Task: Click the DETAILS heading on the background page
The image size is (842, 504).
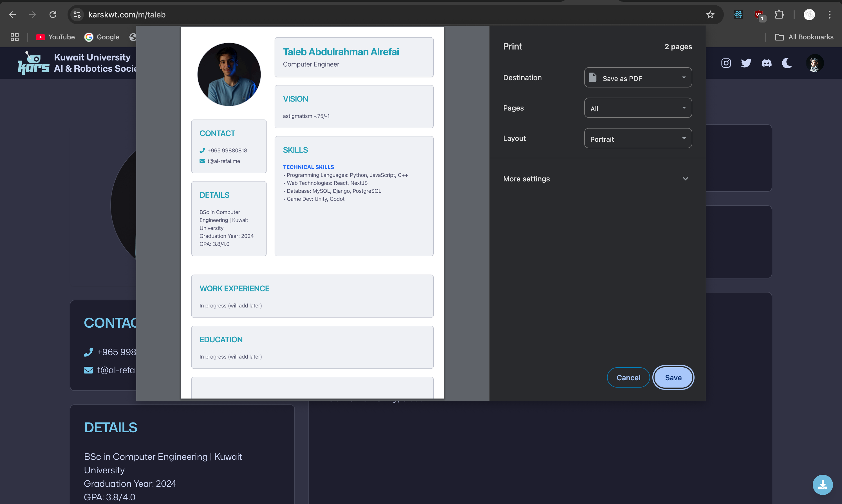Action: tap(110, 427)
